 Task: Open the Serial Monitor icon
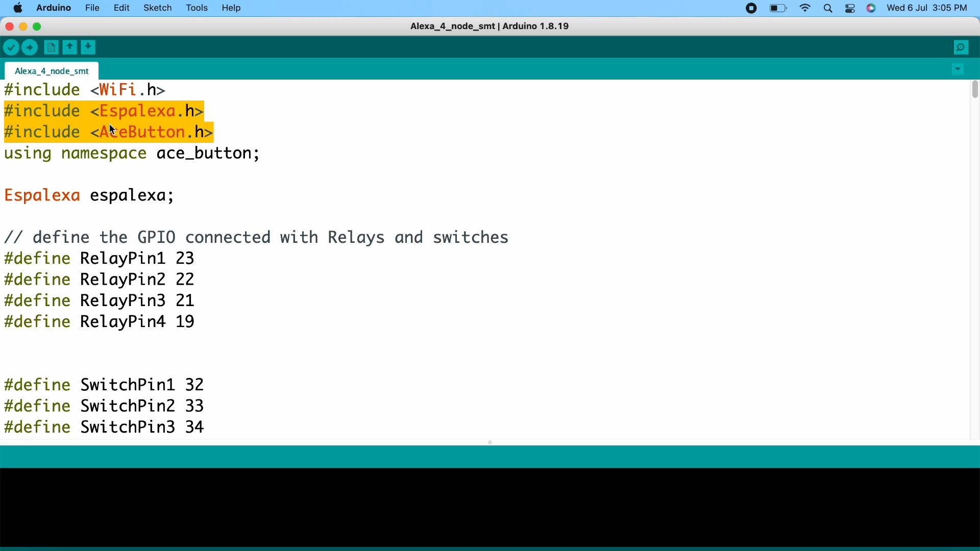point(962,47)
